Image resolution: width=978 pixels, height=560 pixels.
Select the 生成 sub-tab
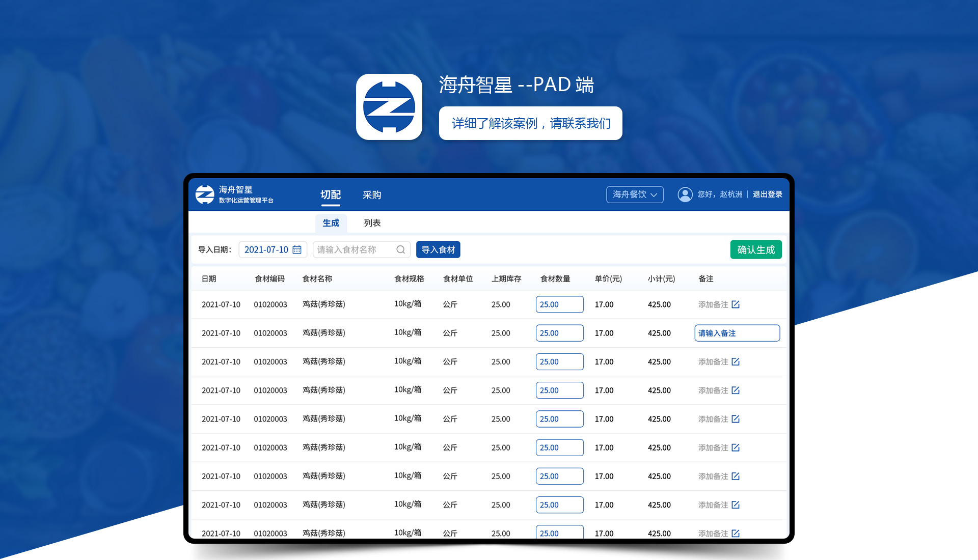click(x=331, y=223)
